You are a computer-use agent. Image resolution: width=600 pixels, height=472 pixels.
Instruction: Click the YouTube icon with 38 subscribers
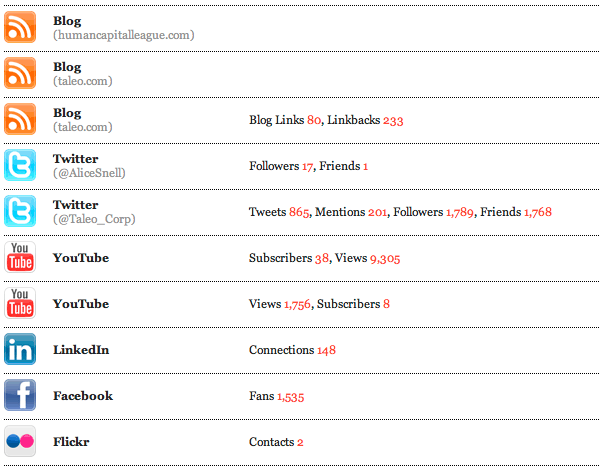coord(20,257)
